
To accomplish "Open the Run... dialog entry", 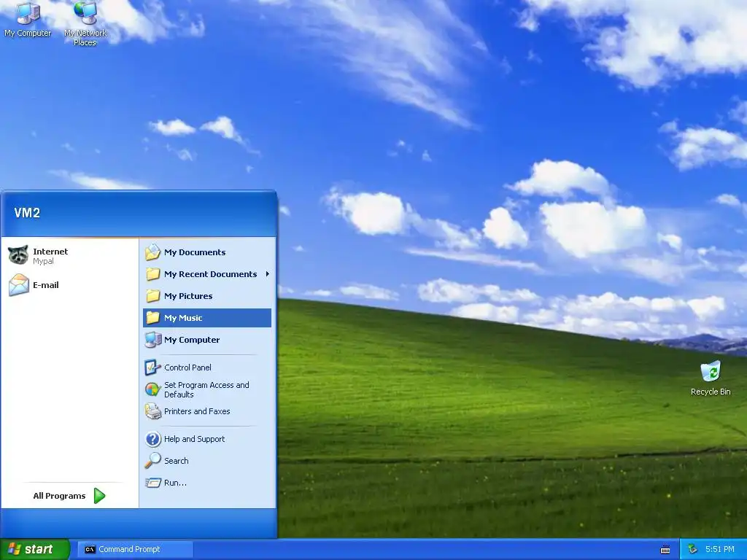I will pos(207,483).
